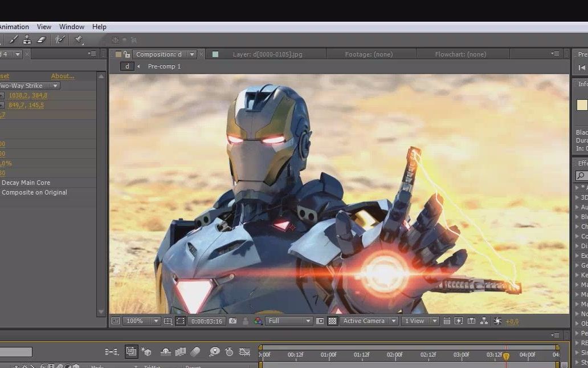Toggle Auto-keyframe stopwatch in timeline
This screenshot has height=368, width=588.
(229, 352)
